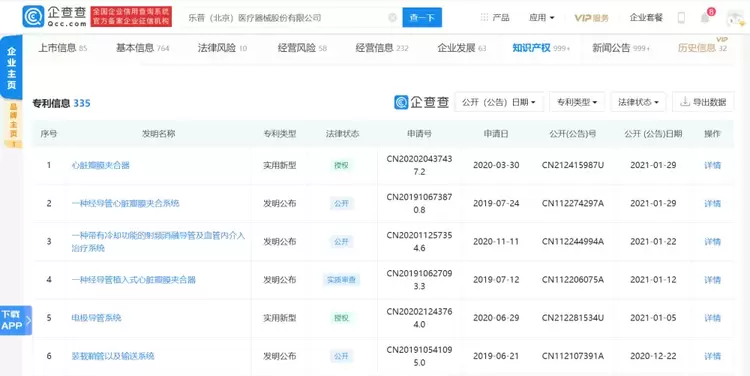View 详情 for 电极导管系统 patent

click(712, 318)
